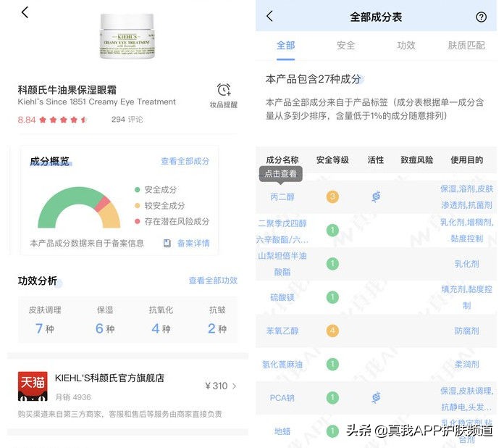The height and width of the screenshot is (448, 504).
Task: Open the Kiehl's eye cream product image
Action: click(x=127, y=36)
